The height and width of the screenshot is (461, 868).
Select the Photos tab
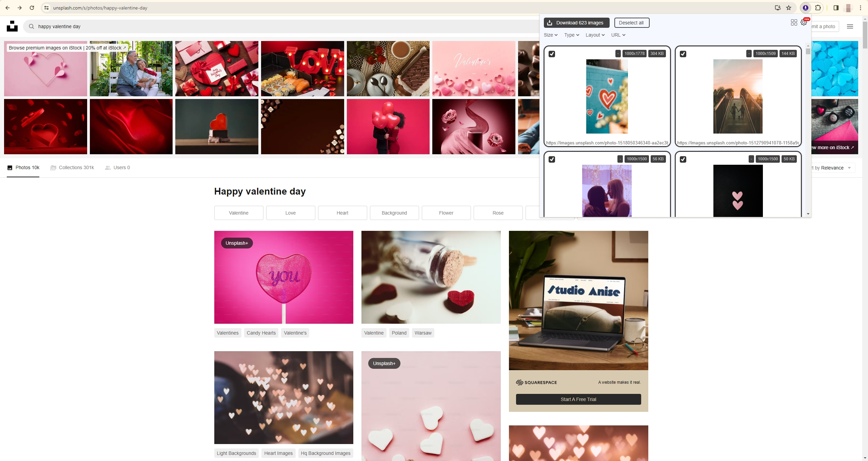coord(23,168)
